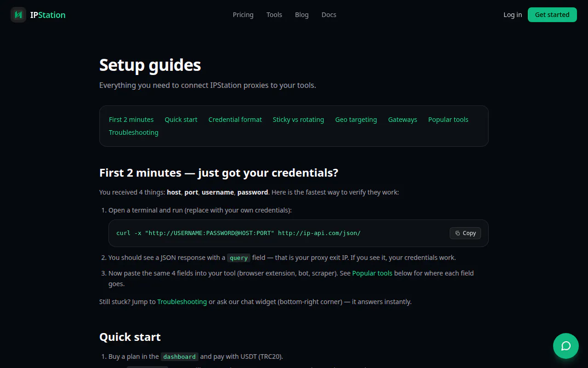Go to the Tools menu item

pos(274,15)
